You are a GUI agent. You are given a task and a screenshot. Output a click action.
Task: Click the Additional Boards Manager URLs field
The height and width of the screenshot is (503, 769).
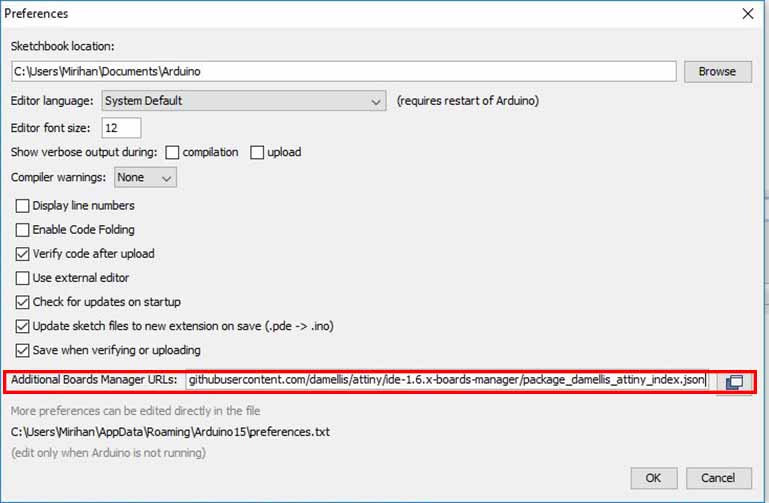click(x=447, y=380)
